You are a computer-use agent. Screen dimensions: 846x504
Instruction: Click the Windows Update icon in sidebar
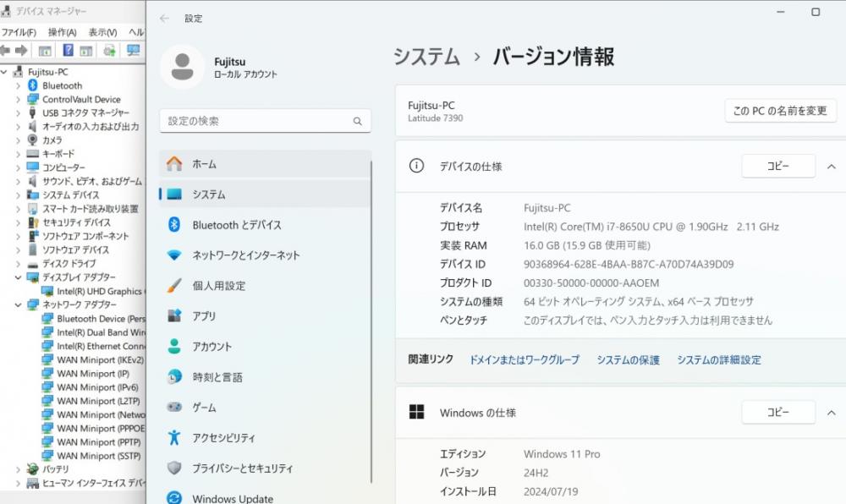click(x=174, y=498)
